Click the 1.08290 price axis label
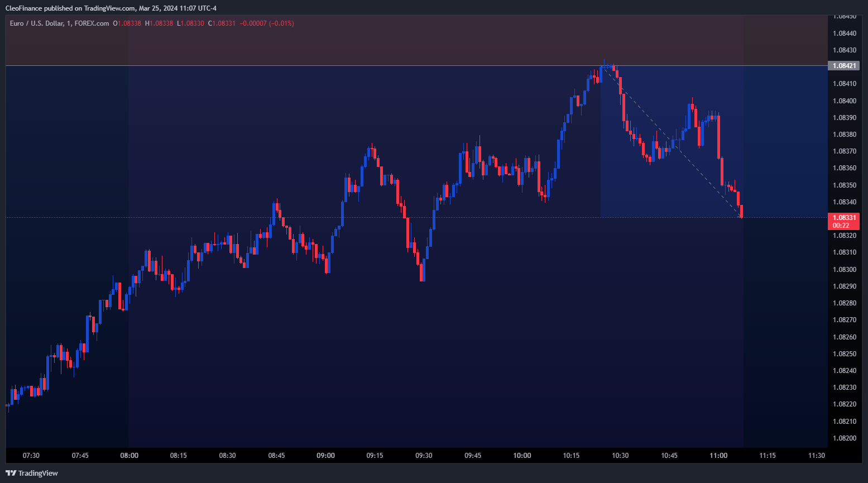 [844, 286]
